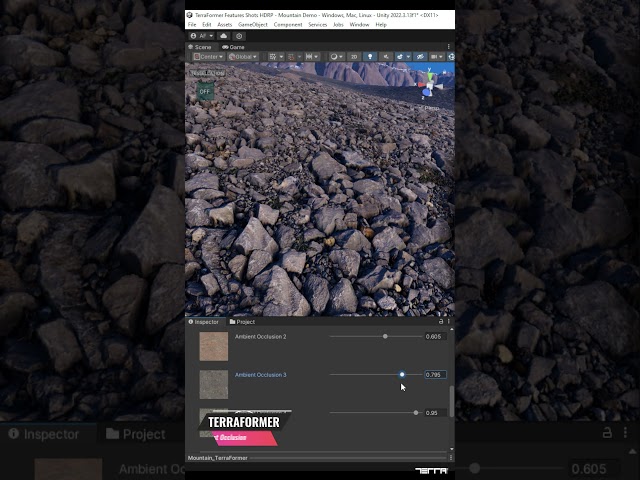
Task: Toggle grid snapping icon
Action: [x=291, y=57]
